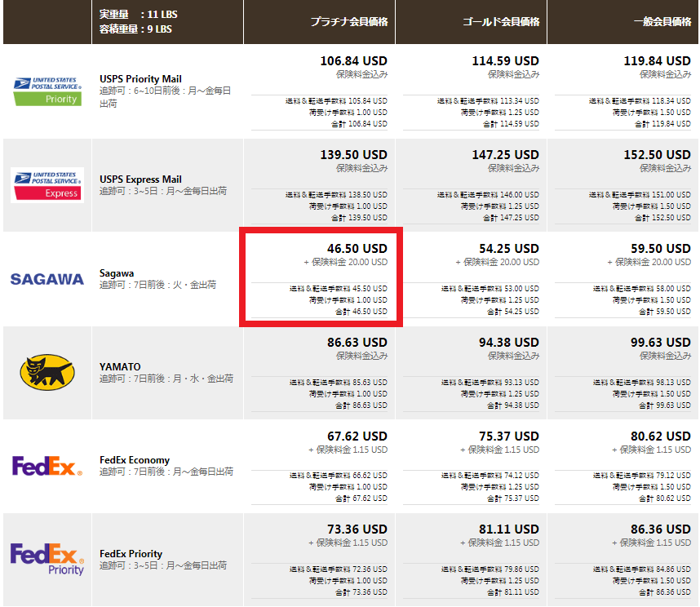Select the 94.38 USD Yamato gold price

pyautogui.click(x=509, y=343)
